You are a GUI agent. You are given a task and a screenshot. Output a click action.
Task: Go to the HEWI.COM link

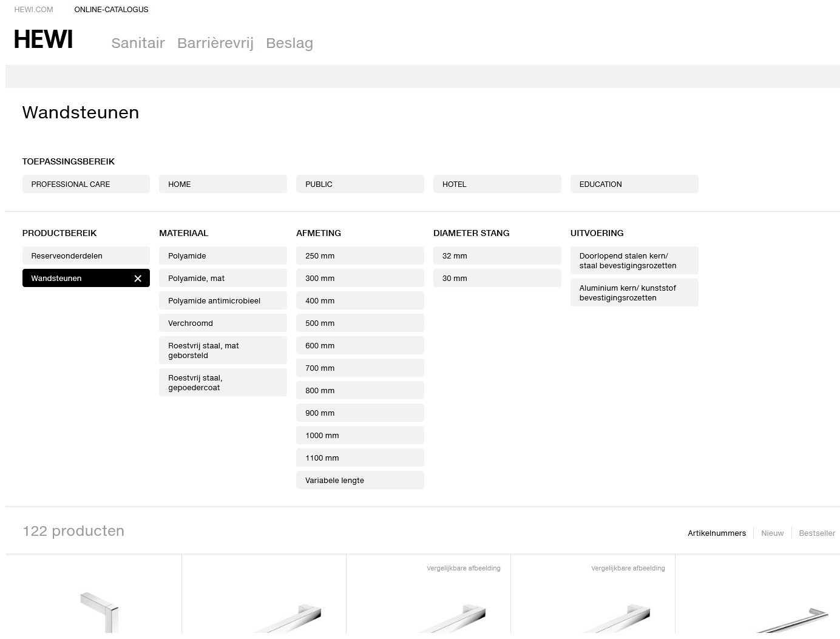[33, 10]
